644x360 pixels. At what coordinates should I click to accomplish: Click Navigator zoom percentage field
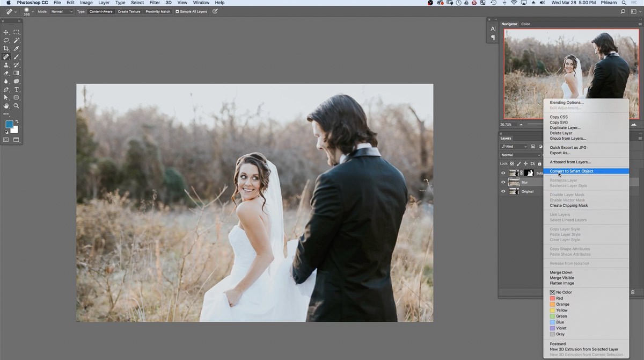tap(506, 125)
